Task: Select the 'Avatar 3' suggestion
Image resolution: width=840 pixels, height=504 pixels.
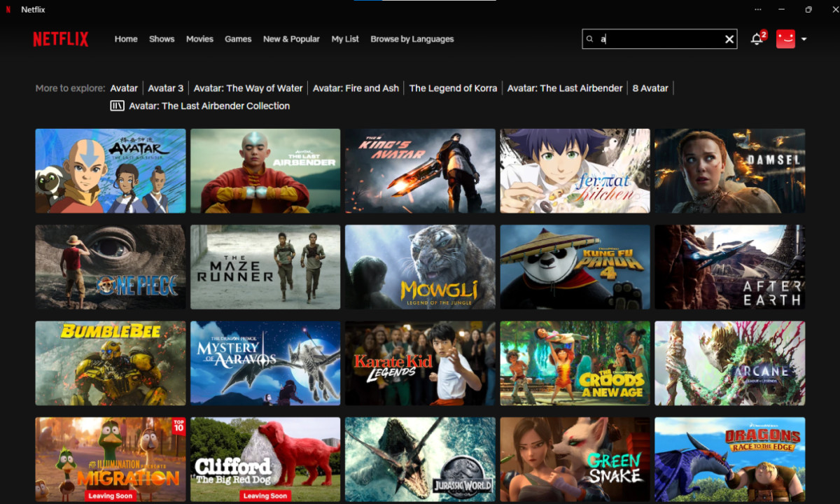Action: tap(166, 88)
